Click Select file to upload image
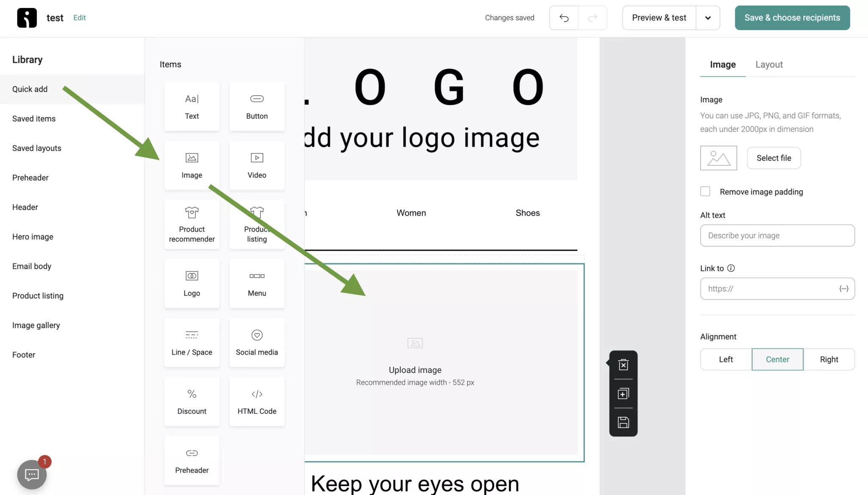This screenshot has width=868, height=495. tap(773, 158)
